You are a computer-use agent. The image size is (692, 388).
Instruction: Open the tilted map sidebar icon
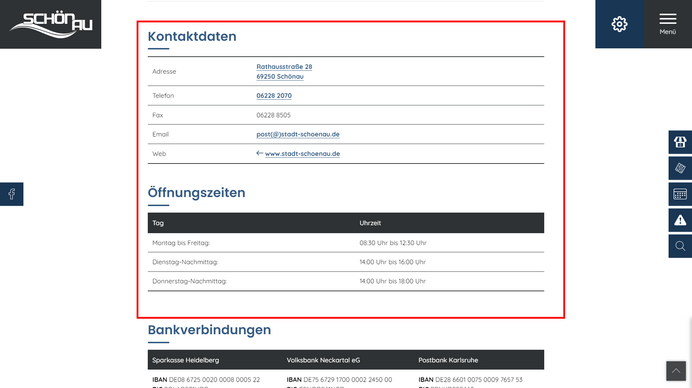(x=680, y=168)
